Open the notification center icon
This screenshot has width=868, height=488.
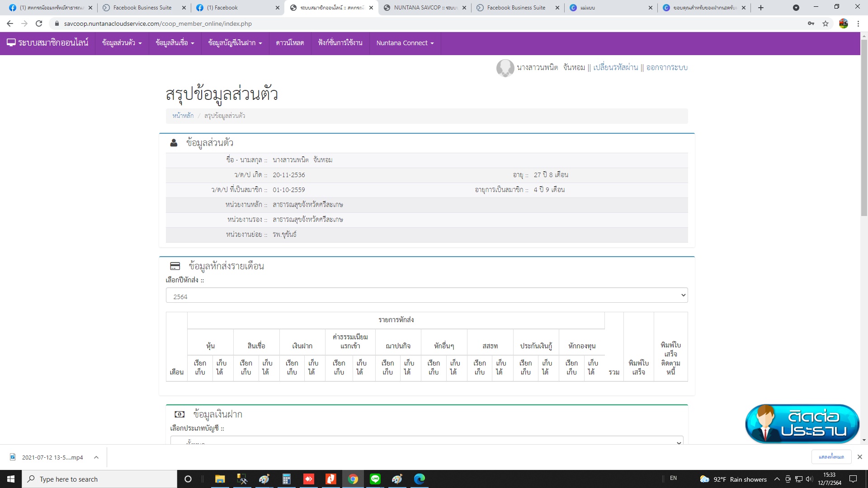click(x=853, y=479)
